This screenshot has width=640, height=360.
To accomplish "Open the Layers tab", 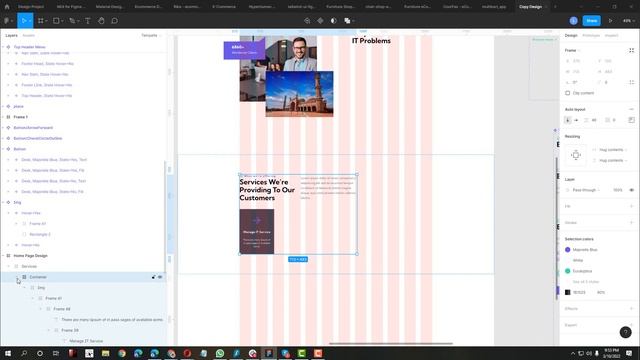I will (11, 36).
